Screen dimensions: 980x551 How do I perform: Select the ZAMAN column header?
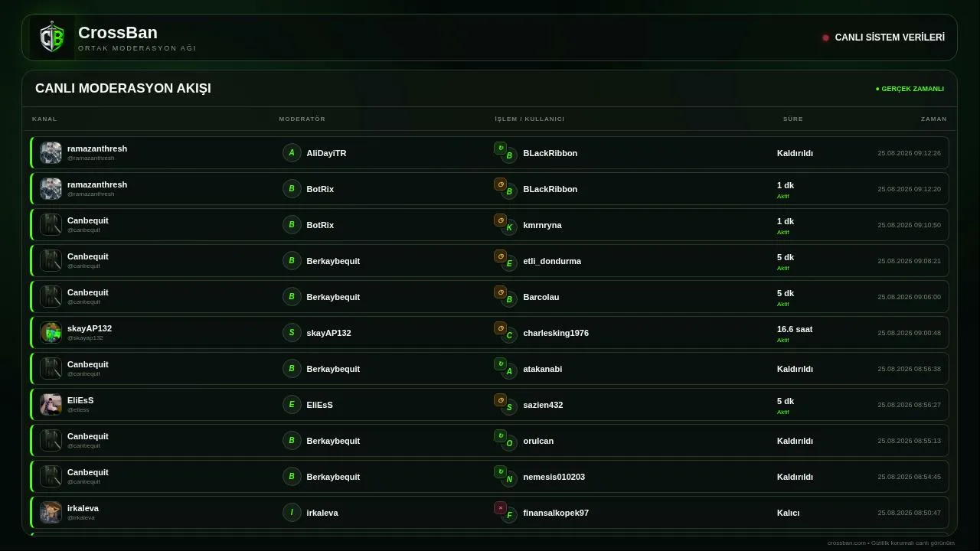tap(934, 119)
